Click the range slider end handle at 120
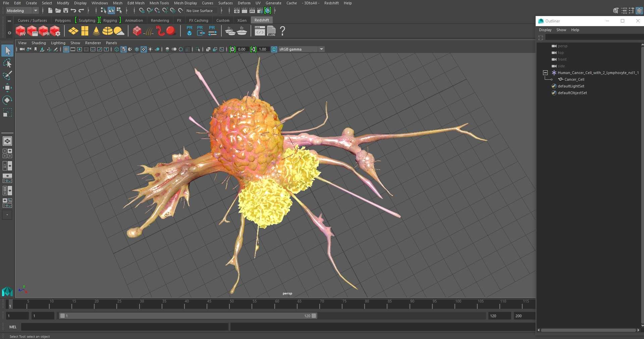 tap(314, 316)
